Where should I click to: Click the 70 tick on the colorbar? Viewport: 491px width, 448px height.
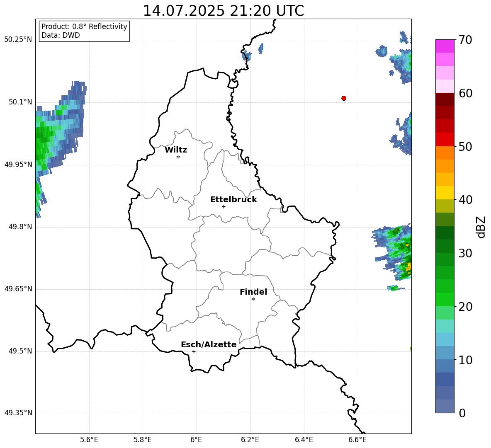[465, 40]
